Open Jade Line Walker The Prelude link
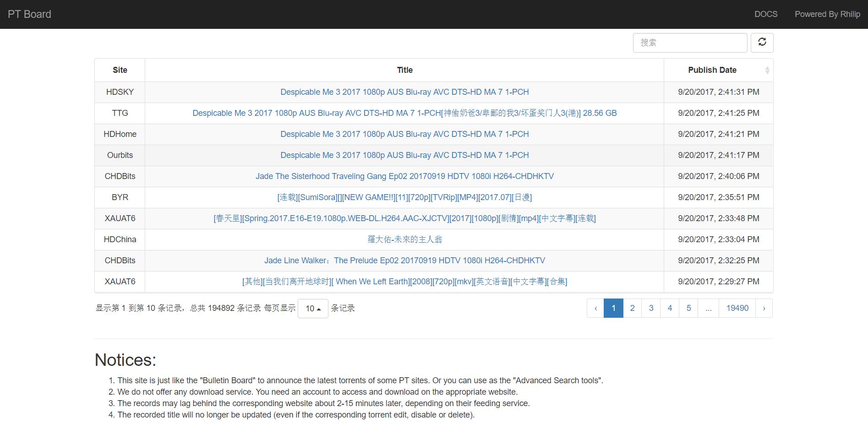Screen dimensions: 868x429 point(404,261)
